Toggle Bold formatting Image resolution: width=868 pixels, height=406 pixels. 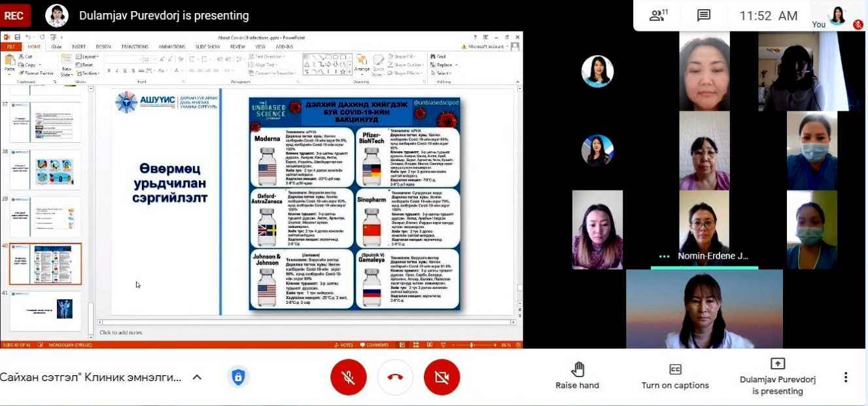pyautogui.click(x=108, y=70)
